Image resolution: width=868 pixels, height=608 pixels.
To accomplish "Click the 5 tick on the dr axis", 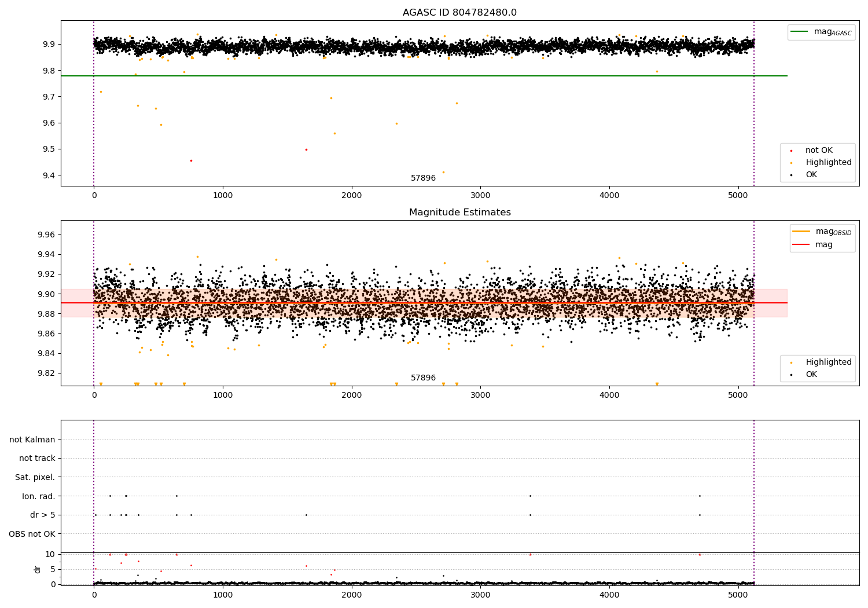I will (x=53, y=569).
